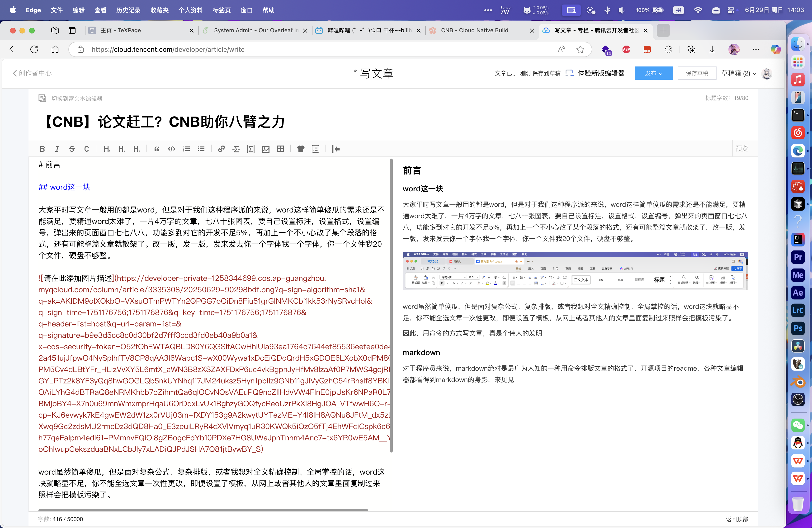Insert an H2 heading
Screen dimensions: 812x528
122,149
